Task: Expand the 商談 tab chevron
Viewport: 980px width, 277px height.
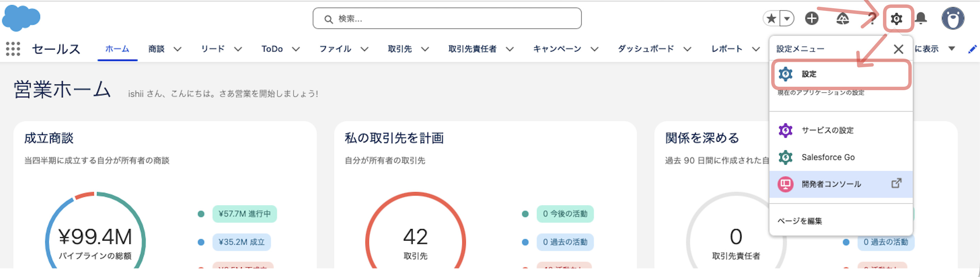Action: (178, 49)
